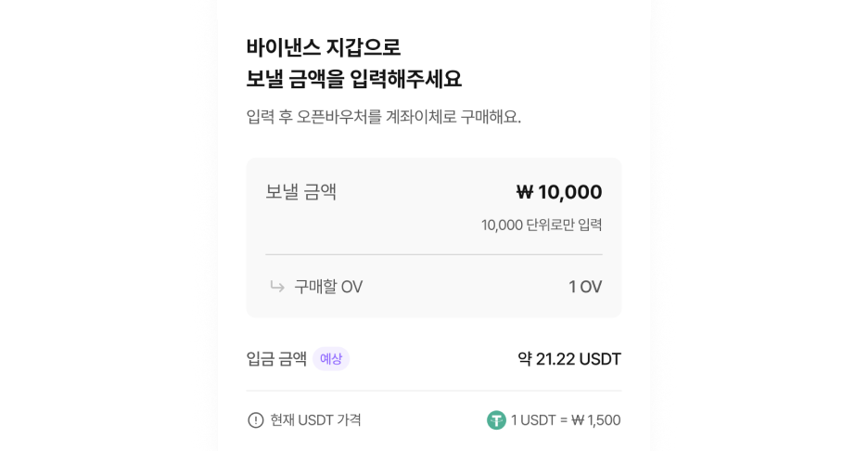Tap the 1 OV quantity value

[585, 287]
